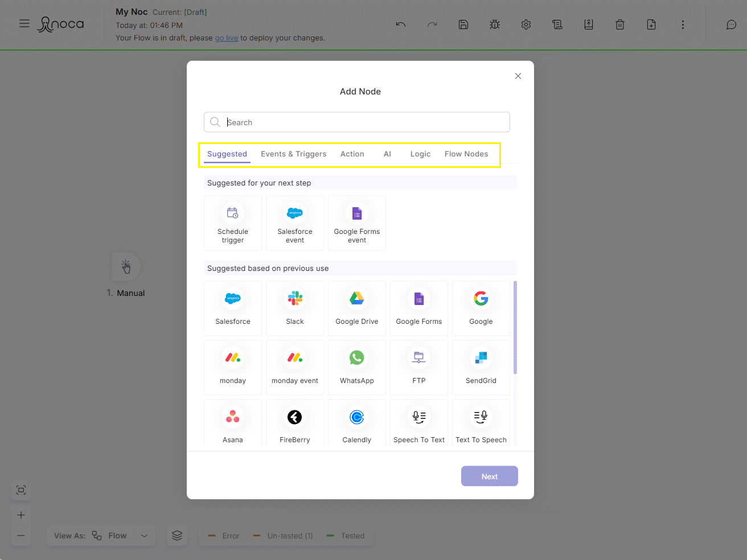Select the Salesforce event node
Screen dimensions: 747x560
(295, 223)
